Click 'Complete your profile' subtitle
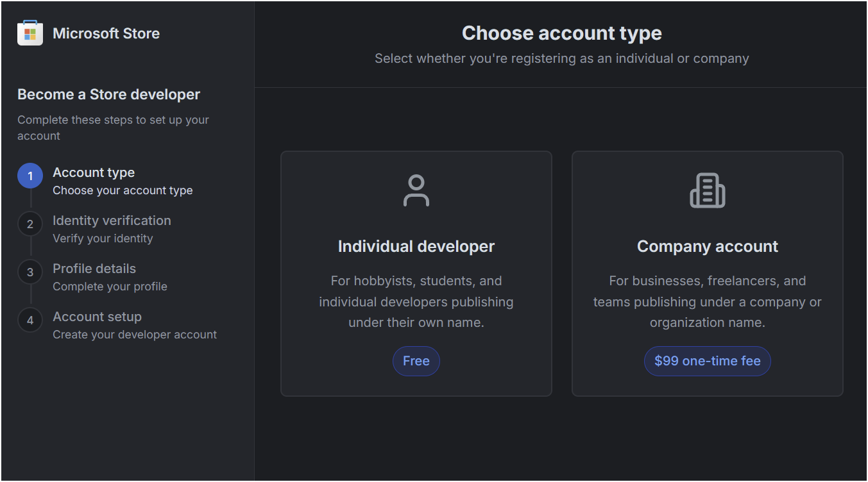 coord(110,287)
